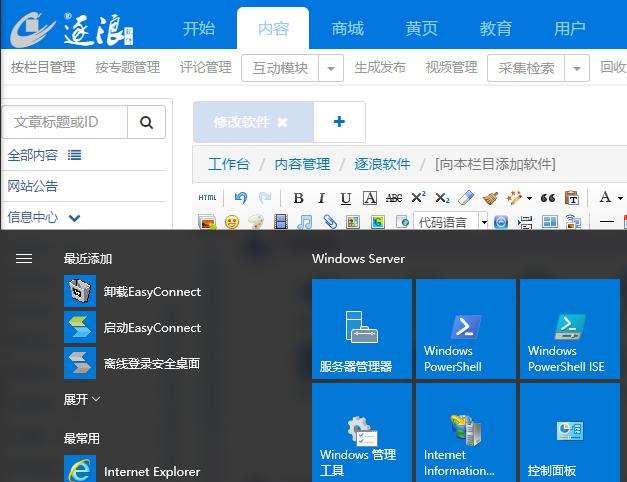Expand the 信息中心 chevron
The width and height of the screenshot is (627, 482).
click(74, 218)
